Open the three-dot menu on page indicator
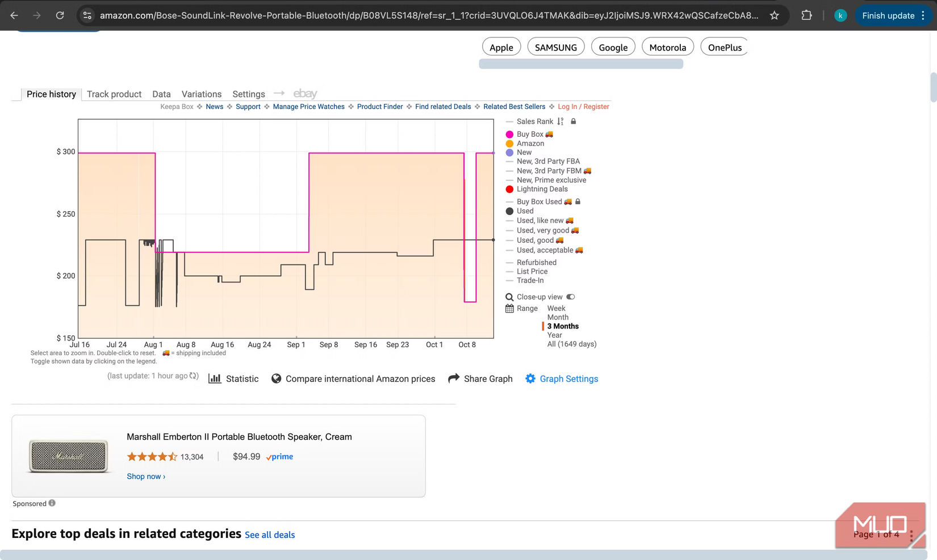 click(911, 534)
